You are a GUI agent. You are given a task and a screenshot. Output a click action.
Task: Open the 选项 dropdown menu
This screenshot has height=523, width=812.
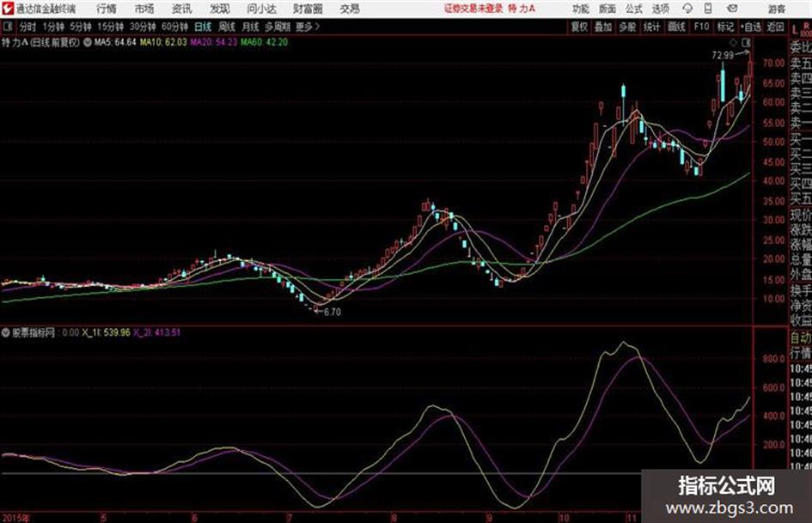pos(660,9)
